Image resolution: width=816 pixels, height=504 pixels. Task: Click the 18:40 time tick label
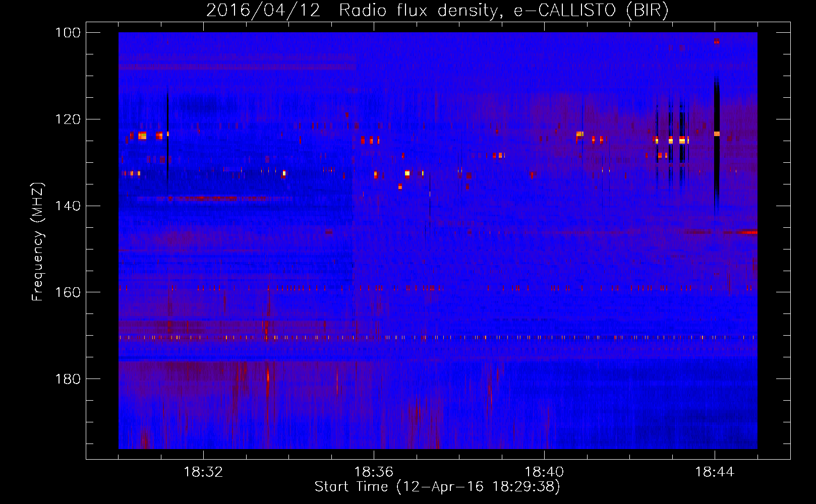click(x=544, y=472)
